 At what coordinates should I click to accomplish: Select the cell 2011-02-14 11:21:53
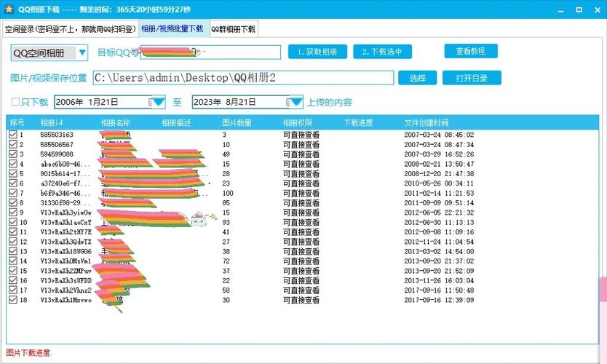[439, 193]
